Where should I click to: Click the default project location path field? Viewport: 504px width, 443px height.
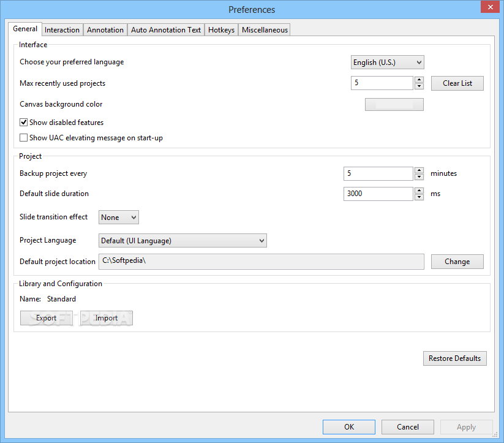click(261, 261)
